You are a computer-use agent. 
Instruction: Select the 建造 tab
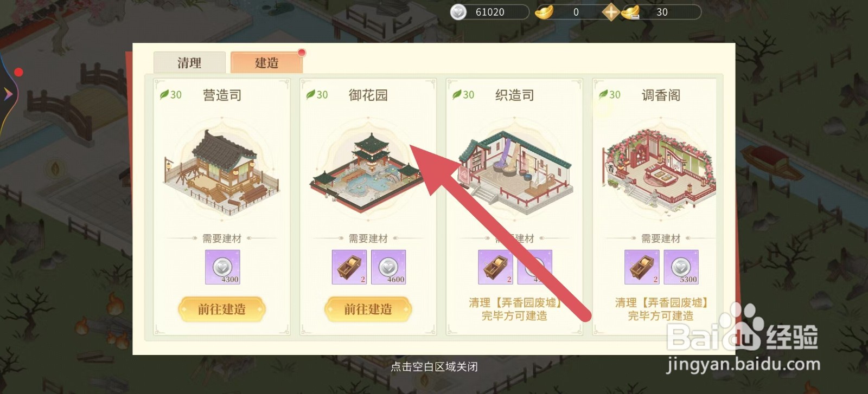[266, 62]
